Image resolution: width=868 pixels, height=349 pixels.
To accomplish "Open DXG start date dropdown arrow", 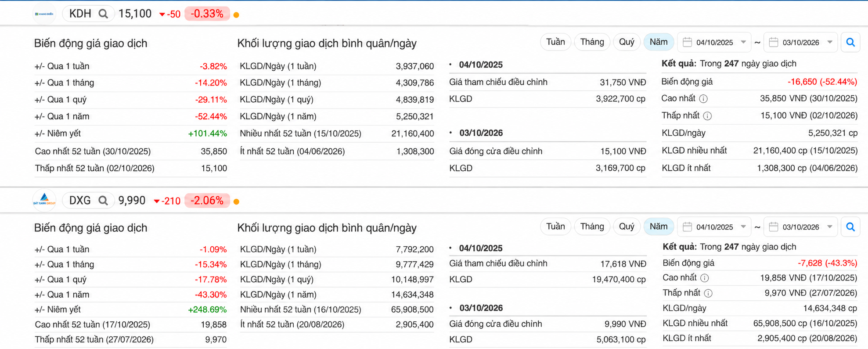I will (743, 227).
